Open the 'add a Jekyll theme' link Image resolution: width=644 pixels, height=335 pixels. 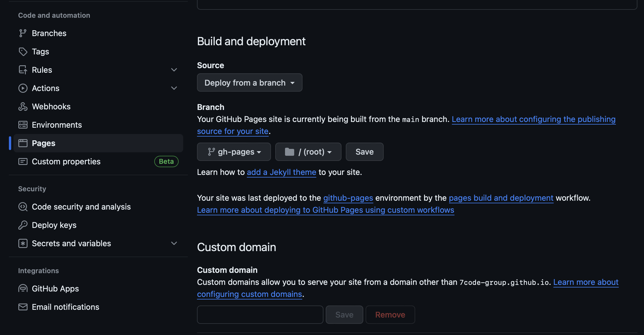tap(282, 172)
